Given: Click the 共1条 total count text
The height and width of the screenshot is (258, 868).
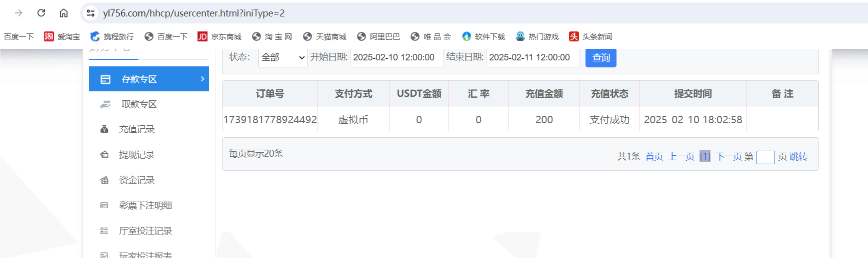Looking at the screenshot, I should [628, 157].
